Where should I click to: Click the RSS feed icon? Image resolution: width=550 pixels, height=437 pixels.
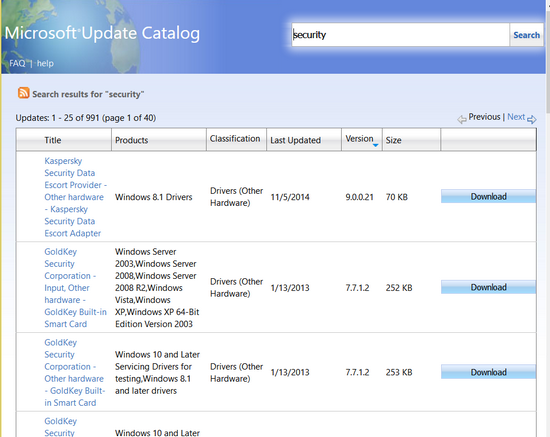pos(24,93)
